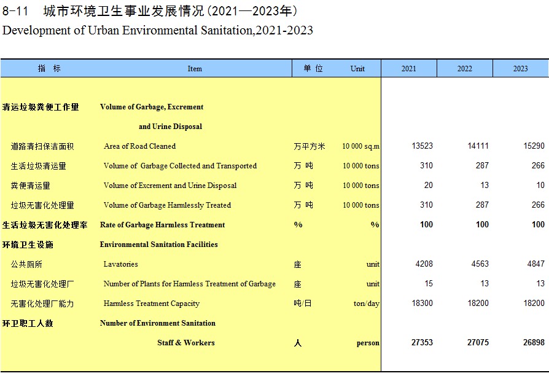
Task: Click the 2021 excrement value 20
Action: [429, 185]
